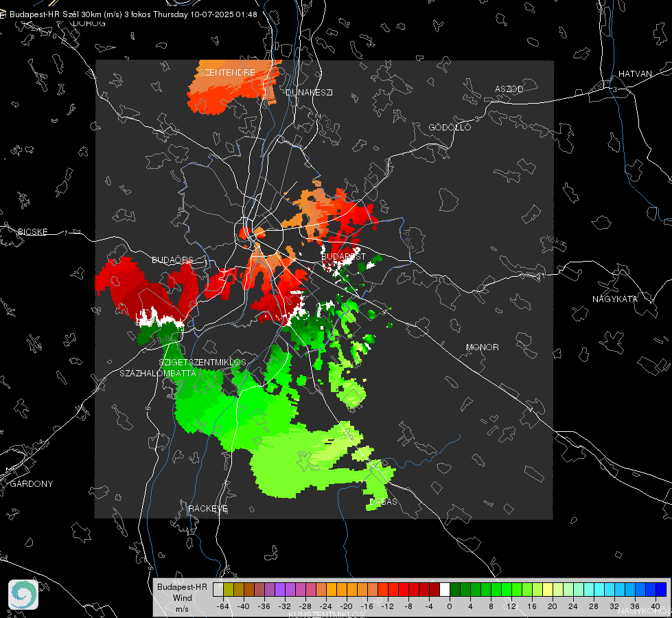The width and height of the screenshot is (672, 618).
Task: Click the '-24' legend value
Action: coord(326,606)
